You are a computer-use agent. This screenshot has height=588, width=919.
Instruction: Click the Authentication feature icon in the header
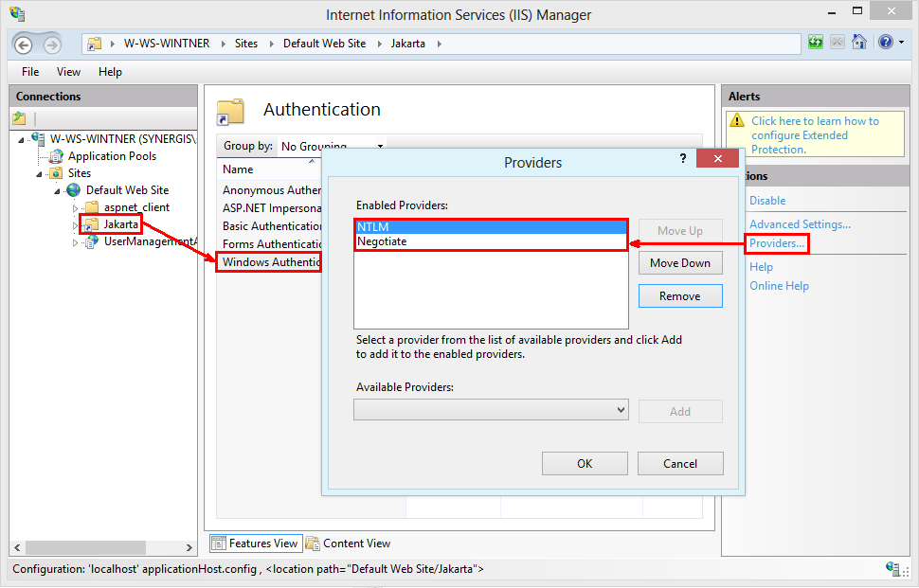[228, 110]
